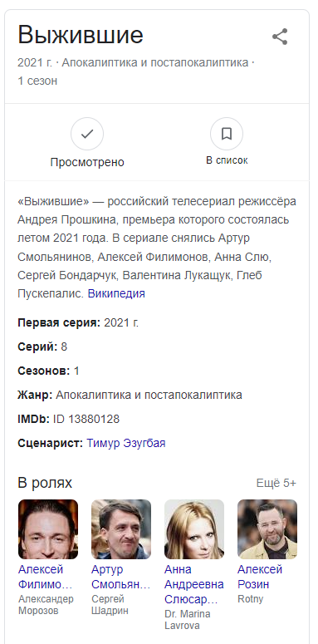Click the name link Алексей Филимонов
The height and width of the screenshot is (644, 318).
click(46, 577)
